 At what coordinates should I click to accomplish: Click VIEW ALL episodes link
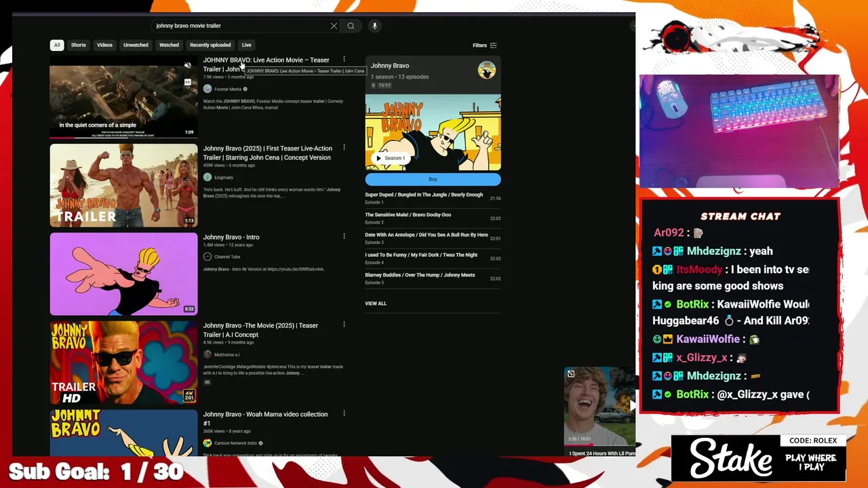(376, 304)
